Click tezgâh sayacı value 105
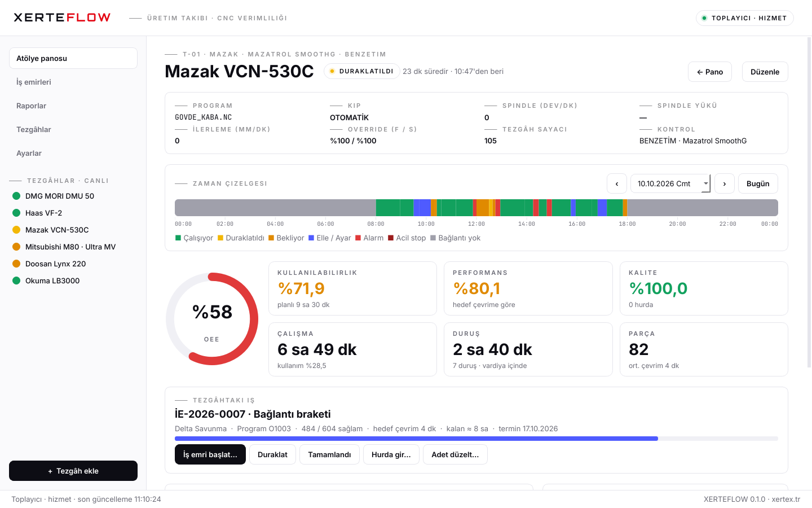Image resolution: width=812 pixels, height=508 pixels. pos(491,141)
